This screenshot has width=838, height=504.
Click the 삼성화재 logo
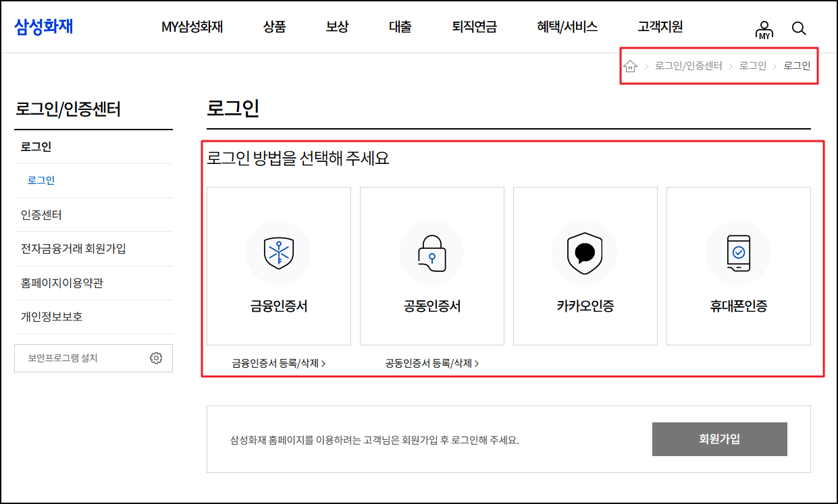(44, 27)
